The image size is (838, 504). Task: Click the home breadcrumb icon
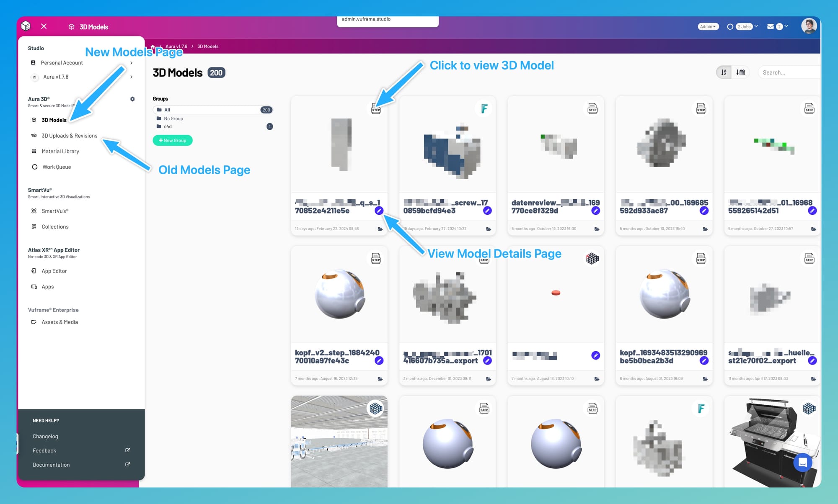click(x=153, y=46)
